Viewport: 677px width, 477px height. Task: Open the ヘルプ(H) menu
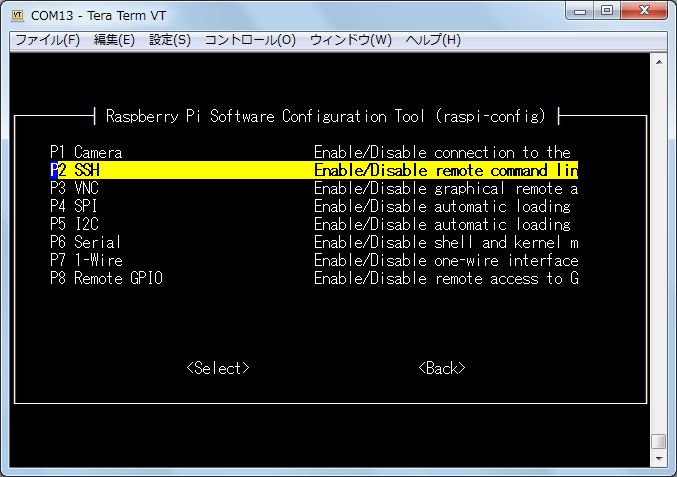click(x=433, y=40)
